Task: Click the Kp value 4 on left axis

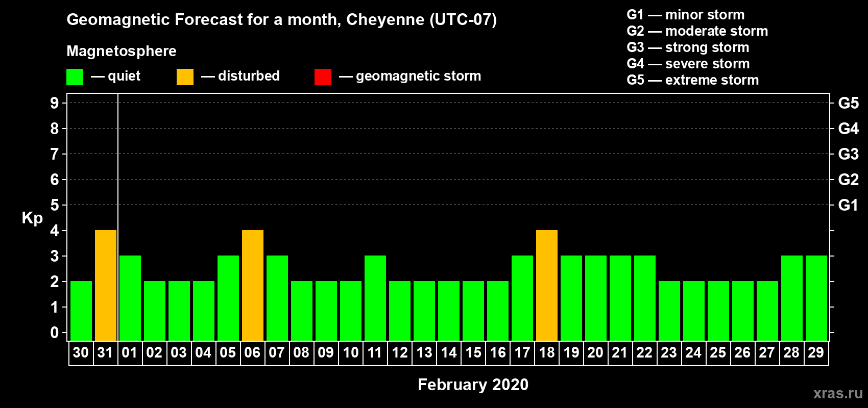Action: click(x=55, y=231)
